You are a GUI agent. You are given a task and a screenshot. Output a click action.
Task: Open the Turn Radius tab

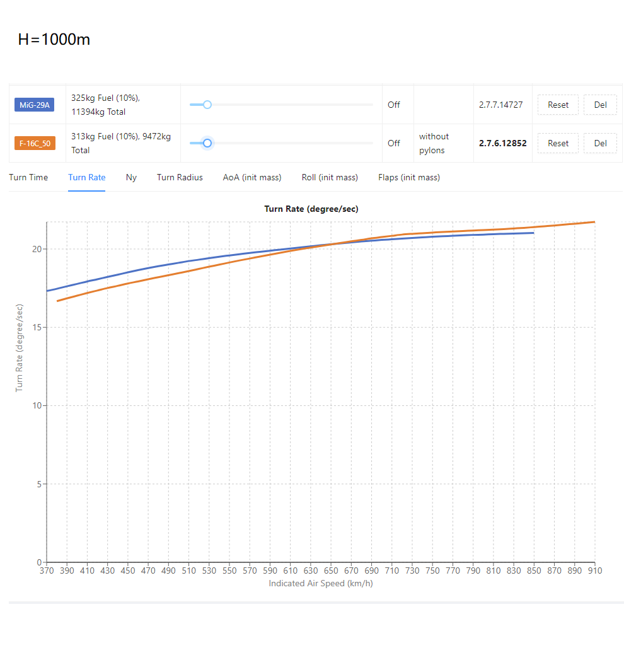180,177
